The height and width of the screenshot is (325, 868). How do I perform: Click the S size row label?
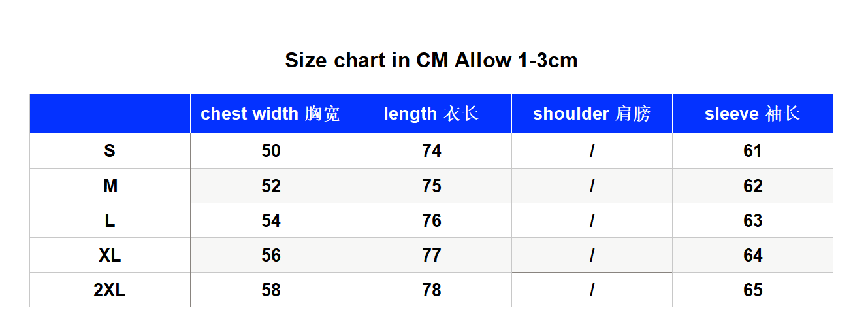coord(110,151)
